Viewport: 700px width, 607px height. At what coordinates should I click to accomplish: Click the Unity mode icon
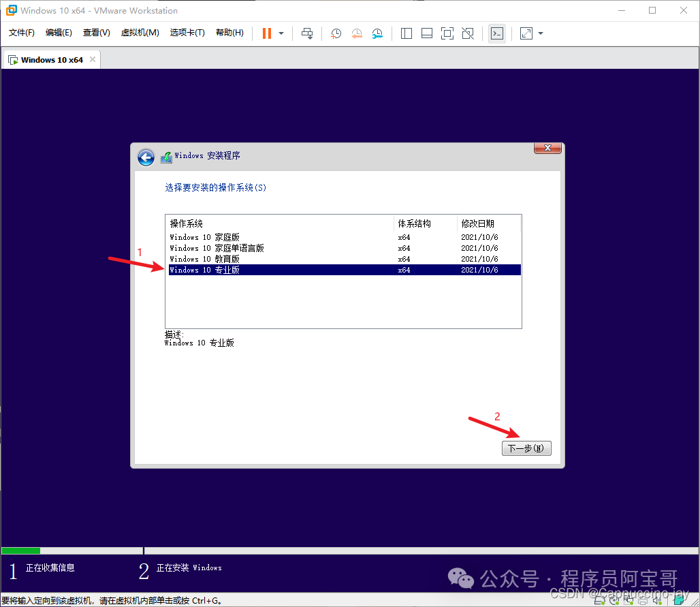[x=467, y=33]
